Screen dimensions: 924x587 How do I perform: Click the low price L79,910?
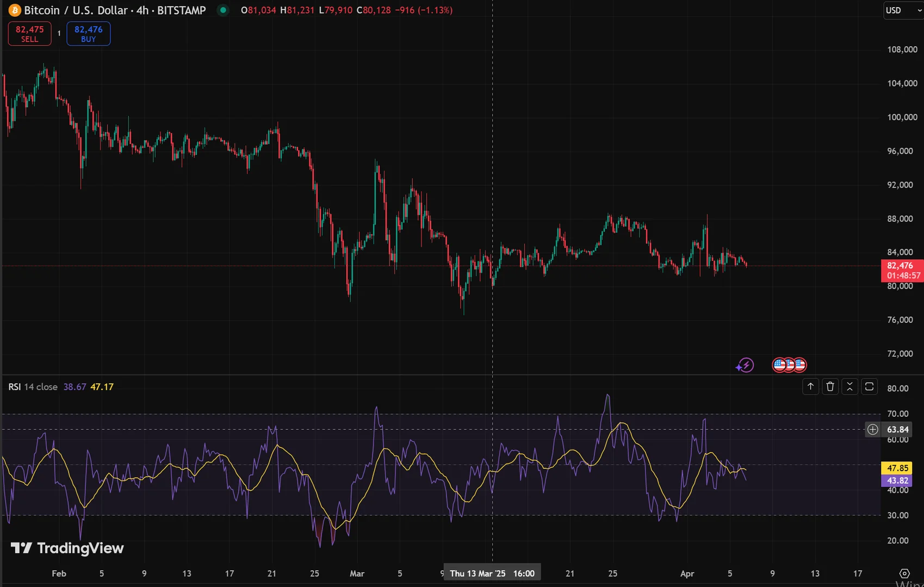click(x=336, y=10)
